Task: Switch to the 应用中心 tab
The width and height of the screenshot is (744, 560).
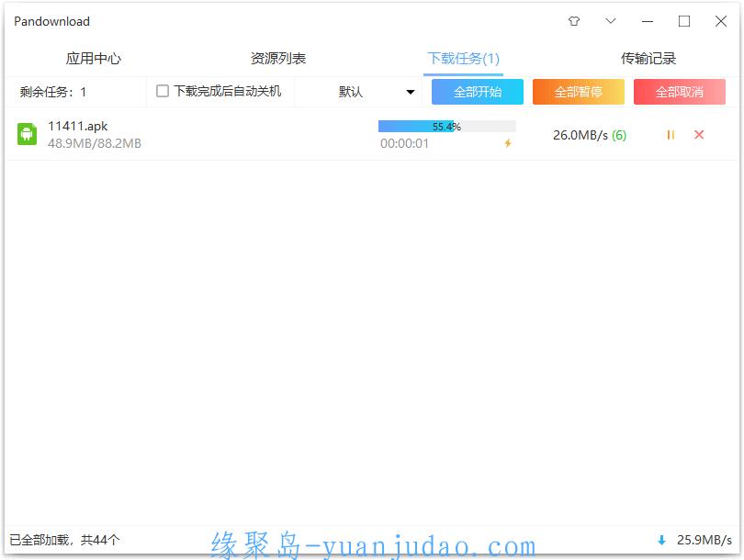Action: click(x=94, y=59)
